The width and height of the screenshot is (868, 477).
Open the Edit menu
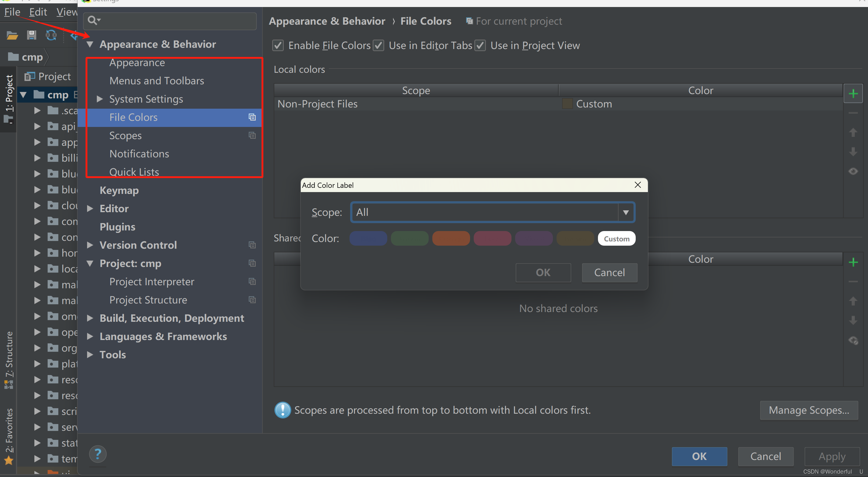[x=38, y=12]
